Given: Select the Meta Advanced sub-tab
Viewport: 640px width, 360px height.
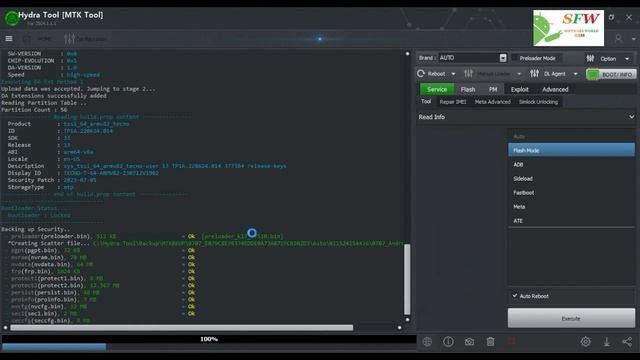Looking at the screenshot, I should tap(493, 102).
